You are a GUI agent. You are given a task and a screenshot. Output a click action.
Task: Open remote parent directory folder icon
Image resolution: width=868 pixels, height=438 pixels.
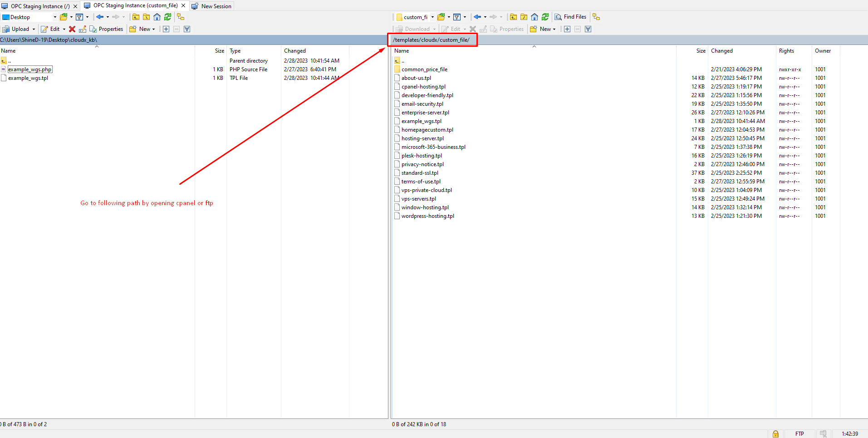(513, 17)
